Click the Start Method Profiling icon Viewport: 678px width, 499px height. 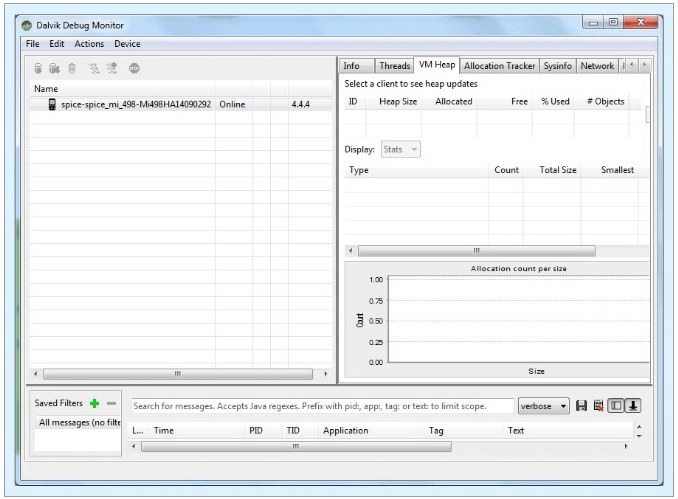click(x=112, y=68)
